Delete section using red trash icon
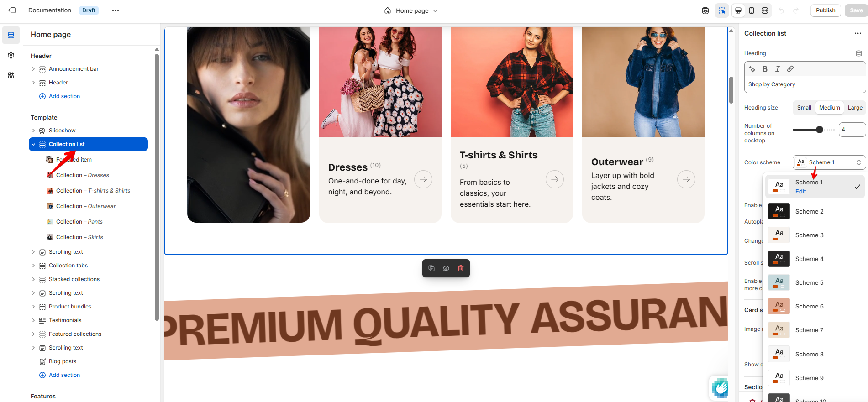Viewport: 868px width, 402px height. click(x=461, y=268)
